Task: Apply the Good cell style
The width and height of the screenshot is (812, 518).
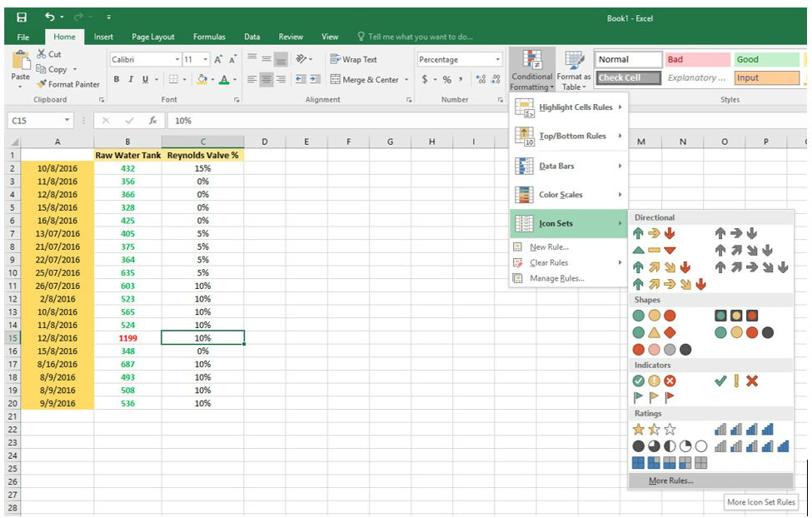Action: [766, 60]
